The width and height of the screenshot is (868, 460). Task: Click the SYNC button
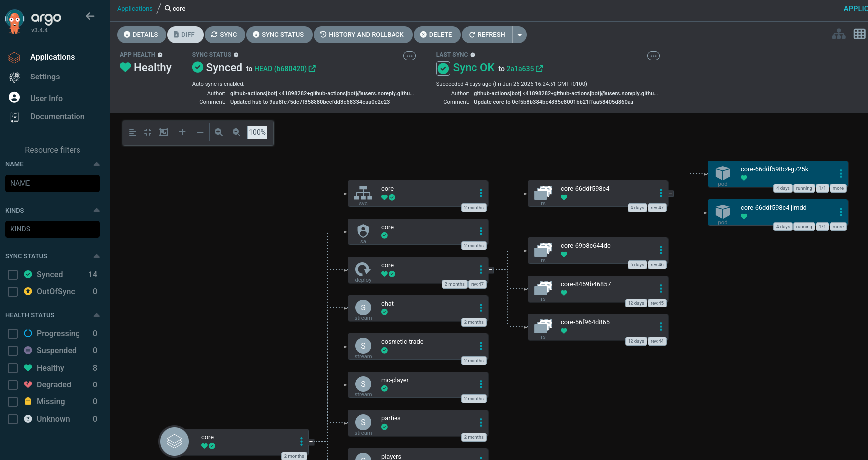[x=225, y=35]
